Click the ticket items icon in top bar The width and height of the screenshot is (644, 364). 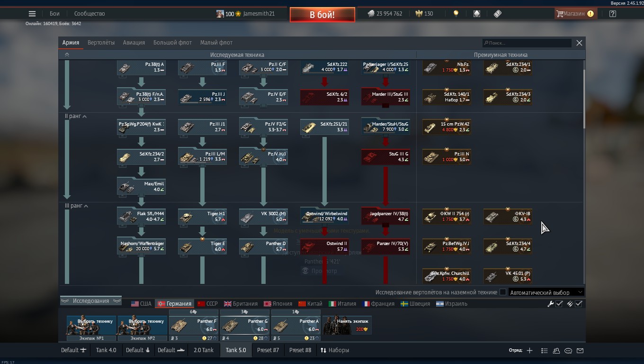pos(498,14)
